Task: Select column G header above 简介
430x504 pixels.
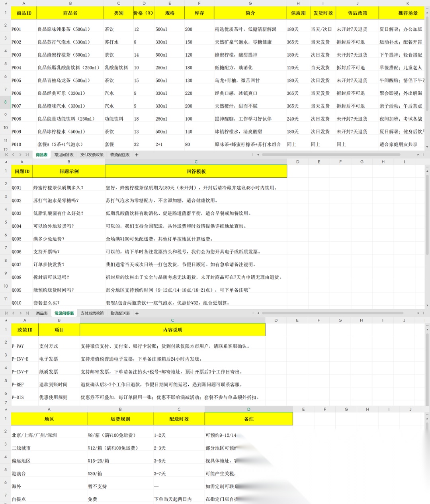Action: 250,3
